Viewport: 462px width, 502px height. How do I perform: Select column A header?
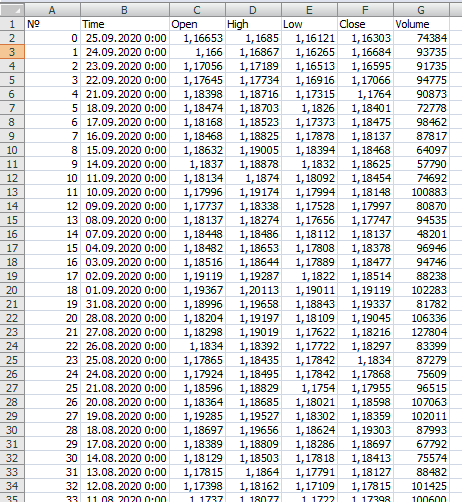coord(52,10)
